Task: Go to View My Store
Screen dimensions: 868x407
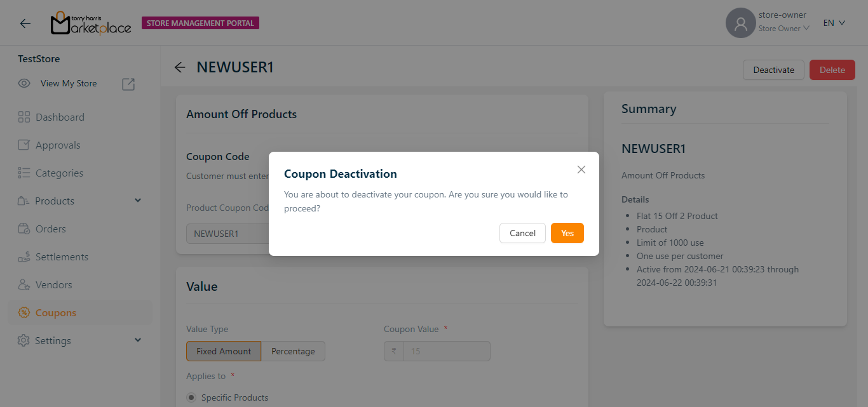Action: coord(69,83)
